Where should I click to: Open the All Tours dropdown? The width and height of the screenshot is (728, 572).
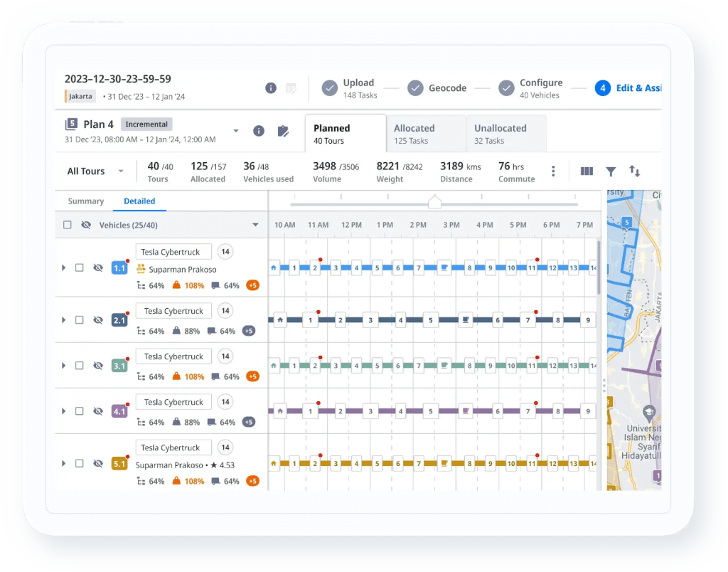pos(96,171)
